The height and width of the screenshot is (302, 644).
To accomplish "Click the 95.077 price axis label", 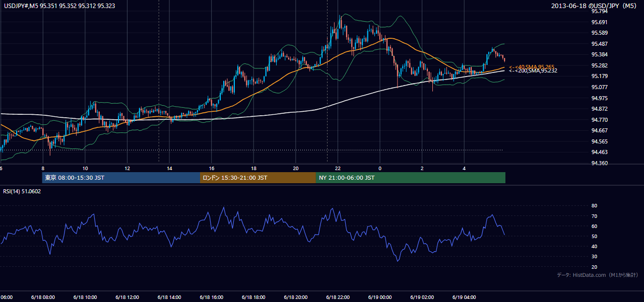I will [599, 87].
